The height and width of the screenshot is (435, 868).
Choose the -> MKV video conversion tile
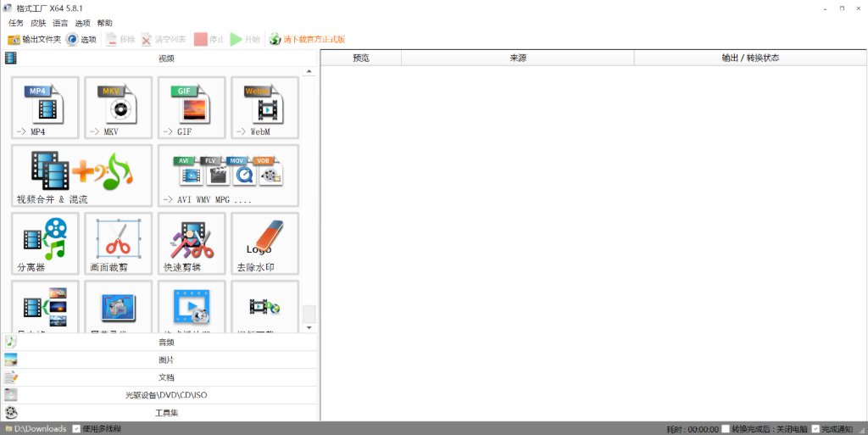point(118,108)
